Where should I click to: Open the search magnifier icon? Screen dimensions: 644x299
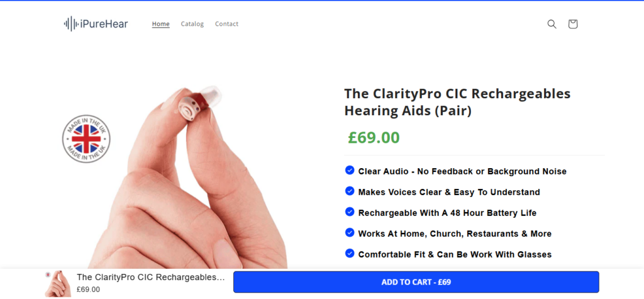(552, 25)
